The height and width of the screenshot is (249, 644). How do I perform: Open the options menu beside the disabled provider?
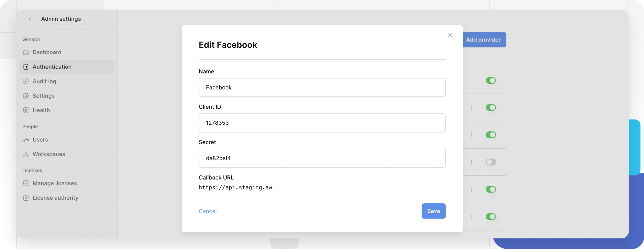[x=471, y=162]
